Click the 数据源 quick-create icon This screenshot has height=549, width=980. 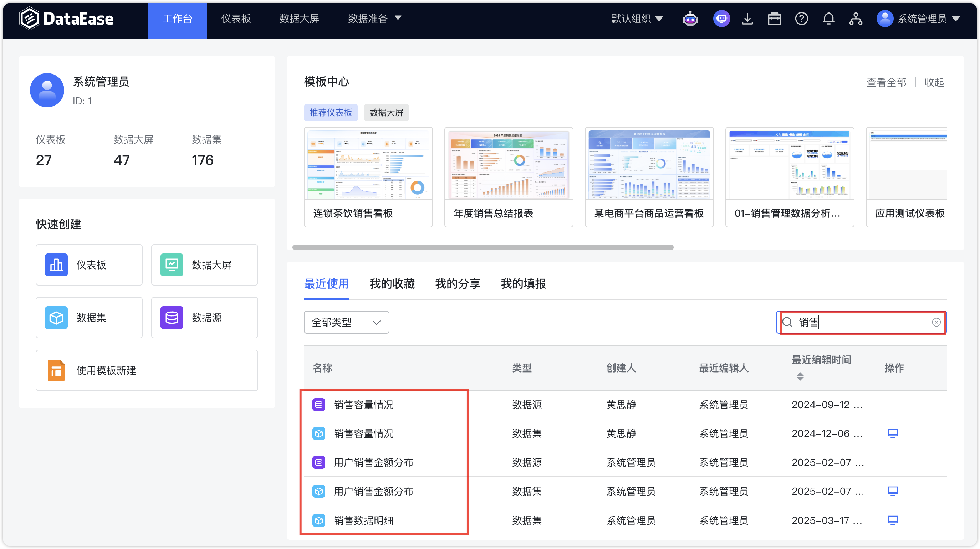172,318
